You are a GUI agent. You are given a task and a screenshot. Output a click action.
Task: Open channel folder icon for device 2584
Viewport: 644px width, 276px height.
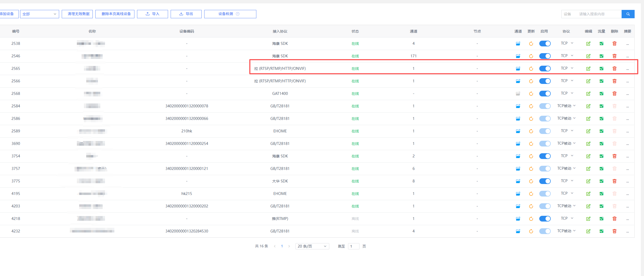(x=518, y=106)
